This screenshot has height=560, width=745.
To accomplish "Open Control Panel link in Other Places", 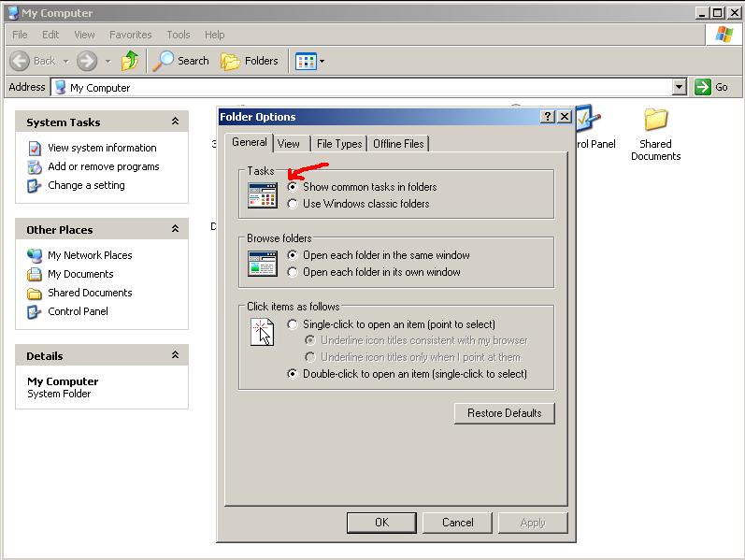I will [x=78, y=311].
